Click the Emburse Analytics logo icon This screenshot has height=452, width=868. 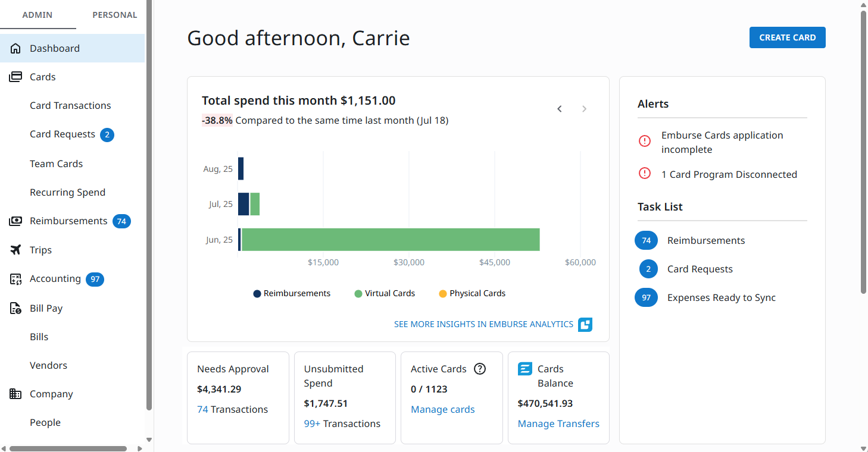click(x=585, y=325)
